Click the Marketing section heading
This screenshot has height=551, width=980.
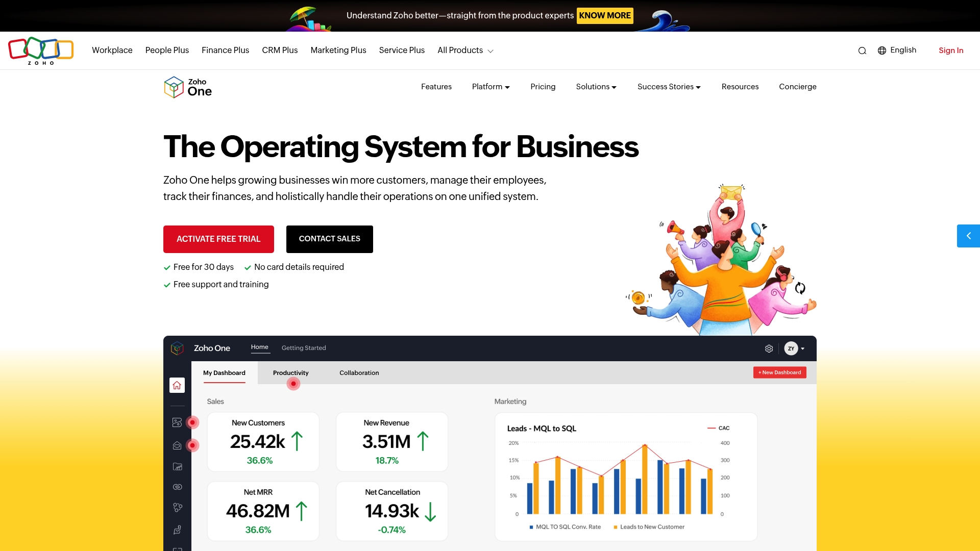tap(510, 402)
